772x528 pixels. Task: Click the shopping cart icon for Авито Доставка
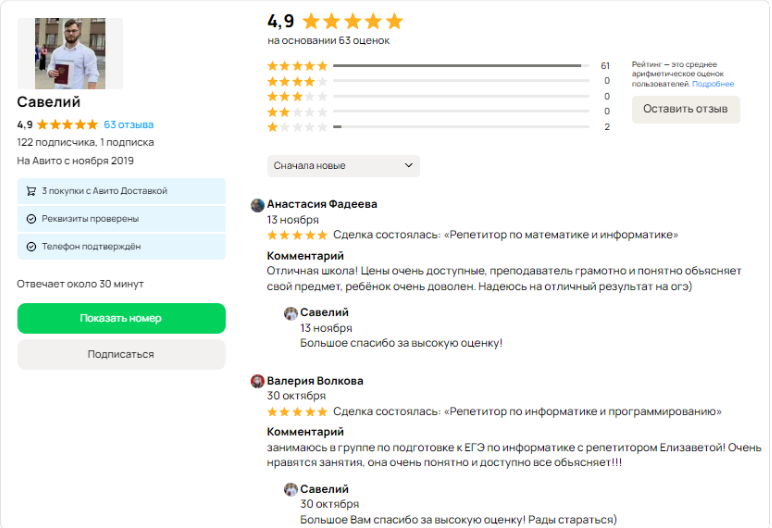[31, 191]
